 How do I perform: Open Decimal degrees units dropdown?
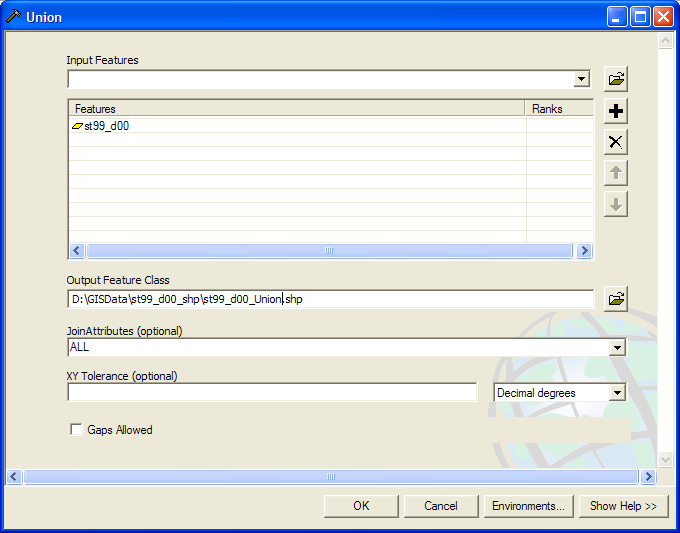(x=617, y=393)
